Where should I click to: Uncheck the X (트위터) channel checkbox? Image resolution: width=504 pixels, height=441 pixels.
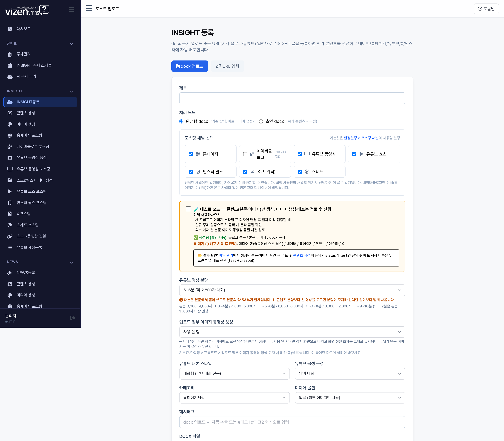245,172
